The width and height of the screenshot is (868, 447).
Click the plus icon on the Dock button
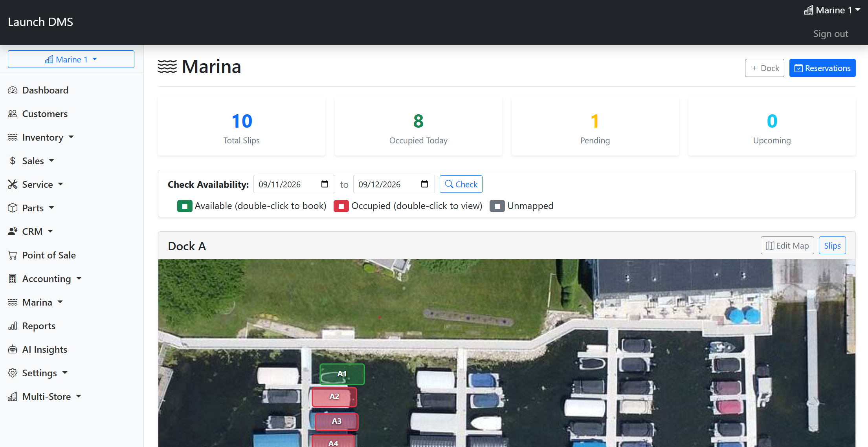[754, 68]
